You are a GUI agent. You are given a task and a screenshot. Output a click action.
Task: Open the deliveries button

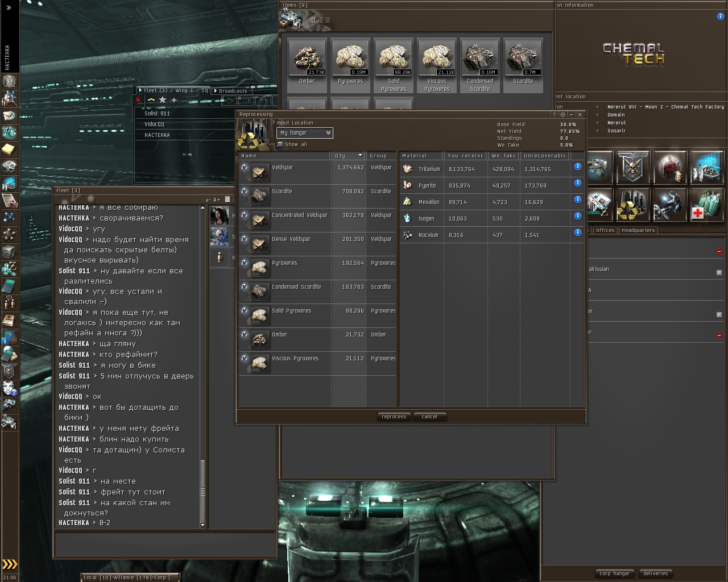point(656,573)
